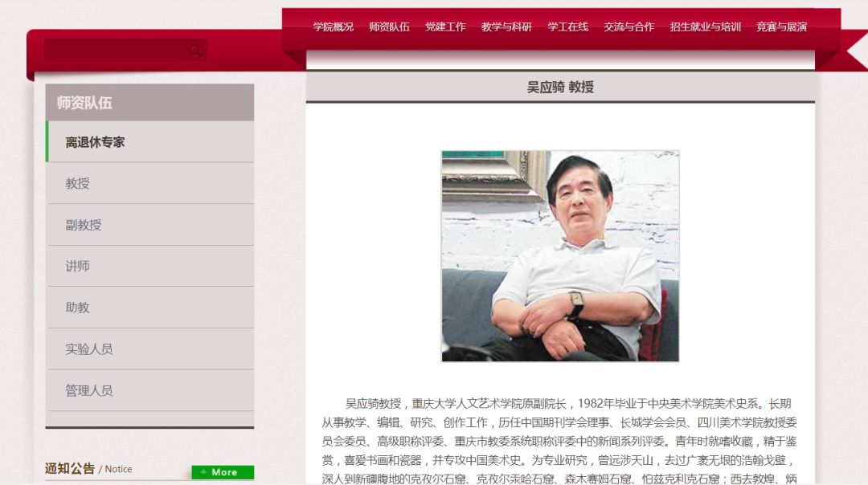Click the More notices button
868x485 pixels.
[223, 472]
